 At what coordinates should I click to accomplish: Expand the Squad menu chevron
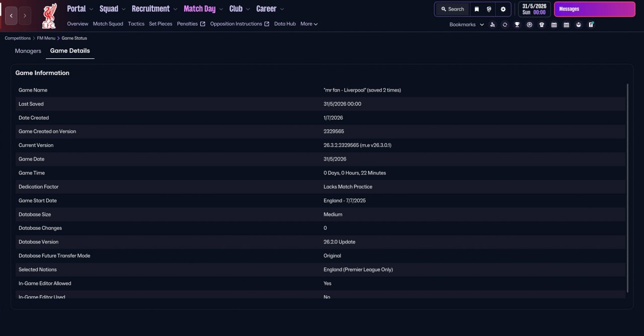123,9
